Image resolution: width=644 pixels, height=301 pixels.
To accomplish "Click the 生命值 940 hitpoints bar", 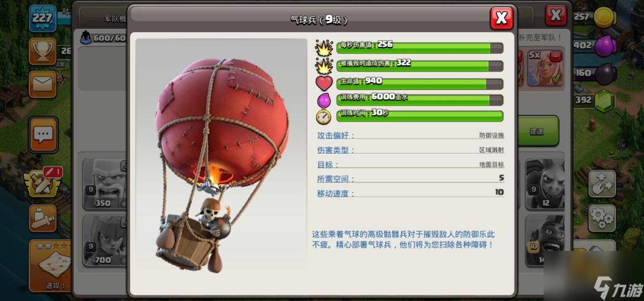I will pos(420,84).
